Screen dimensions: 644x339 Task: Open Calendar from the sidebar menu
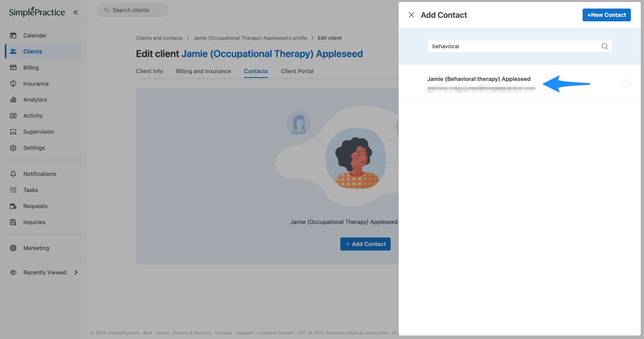tap(43, 35)
